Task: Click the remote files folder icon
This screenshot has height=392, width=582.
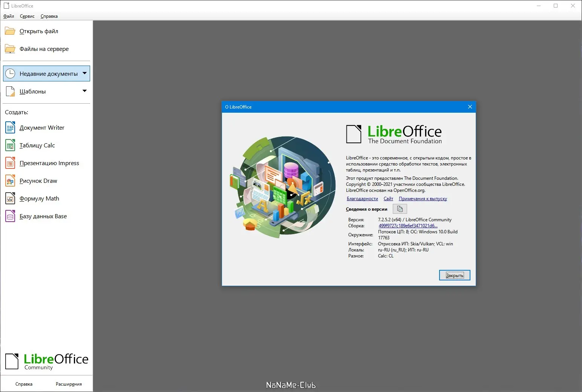Action: click(x=10, y=49)
